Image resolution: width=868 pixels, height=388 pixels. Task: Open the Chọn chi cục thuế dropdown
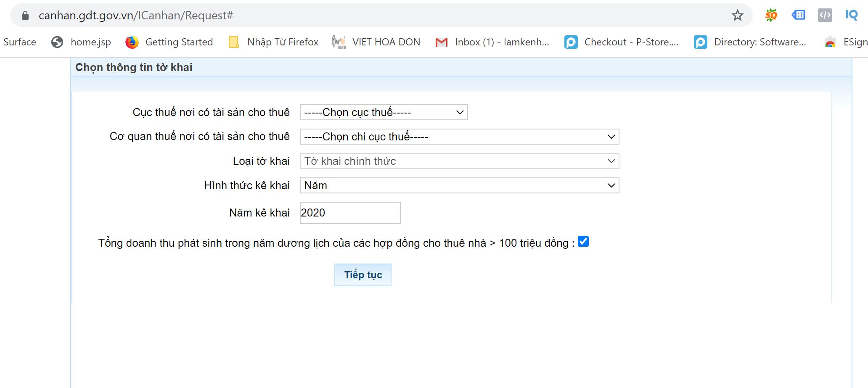tap(459, 137)
